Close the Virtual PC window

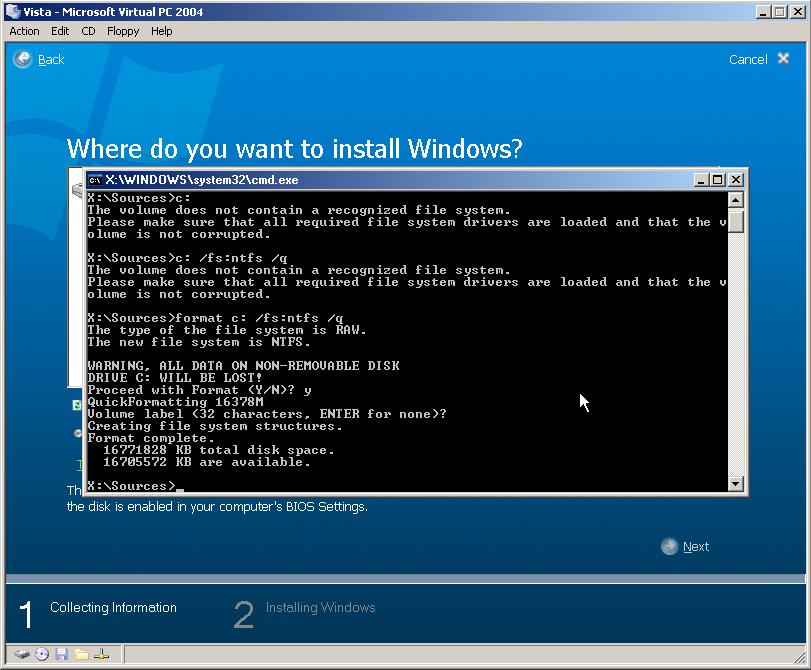tap(798, 11)
